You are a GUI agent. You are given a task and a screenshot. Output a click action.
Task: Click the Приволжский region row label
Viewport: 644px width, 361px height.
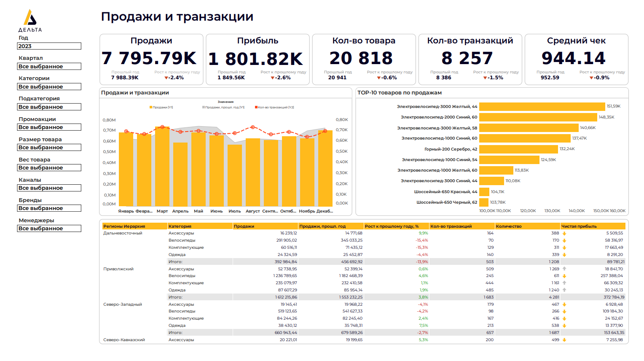tap(118, 269)
